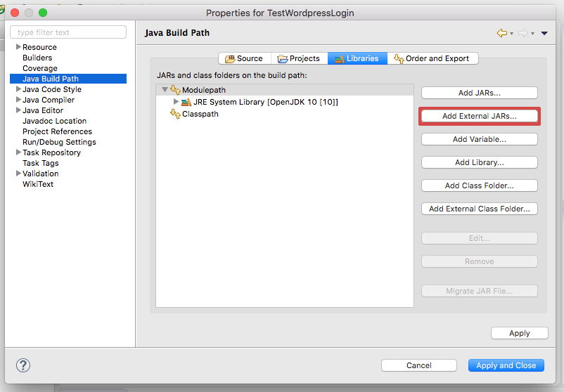
Task: Click into the type filter text field
Action: tap(69, 32)
